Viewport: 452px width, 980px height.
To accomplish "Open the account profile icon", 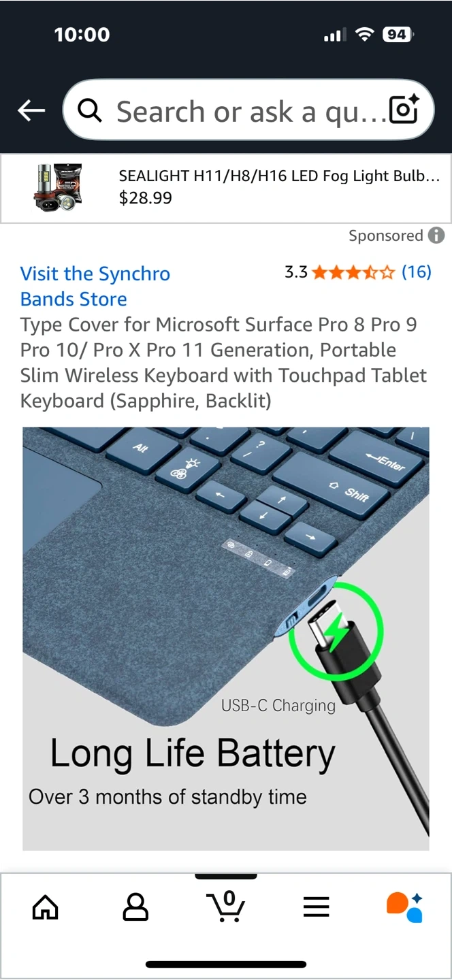I will click(135, 906).
